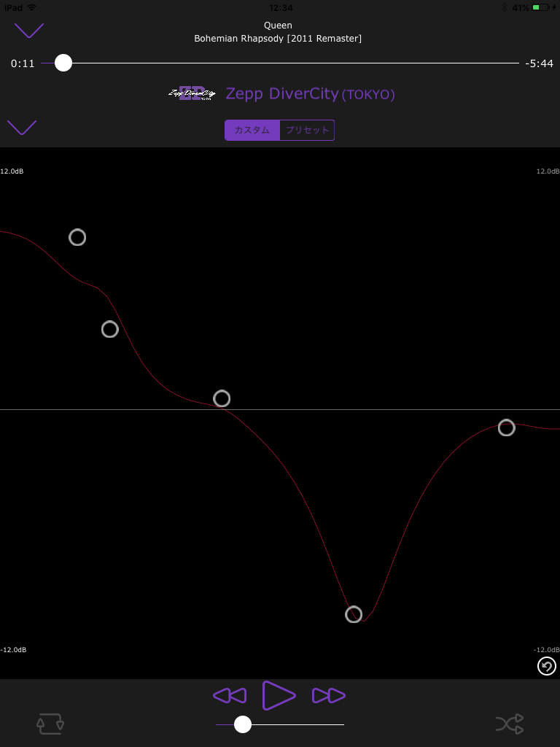Viewport: 560px width, 747px height.
Task: Tap the right -12.0dB scale label
Action: coord(547,650)
